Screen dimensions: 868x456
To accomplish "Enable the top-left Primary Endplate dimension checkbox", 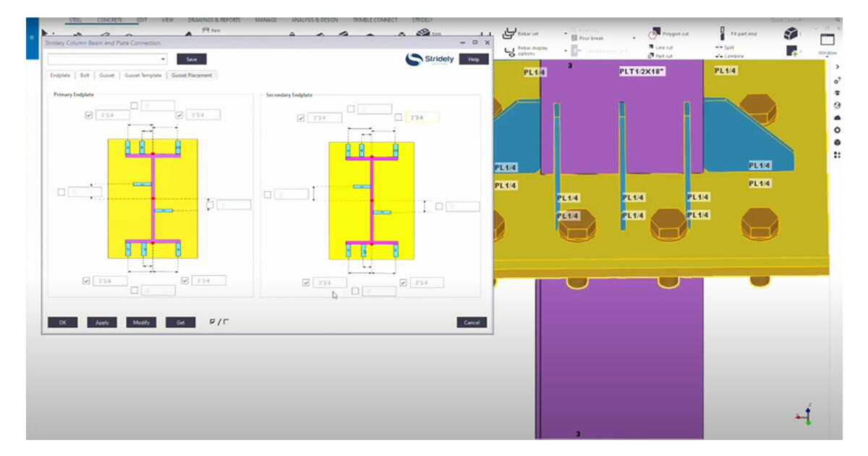I will pos(88,114).
